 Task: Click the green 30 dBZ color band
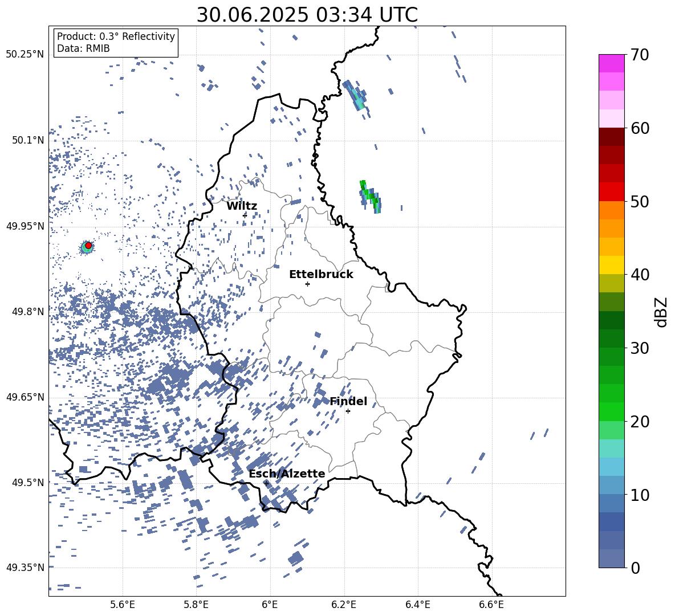coord(611,357)
